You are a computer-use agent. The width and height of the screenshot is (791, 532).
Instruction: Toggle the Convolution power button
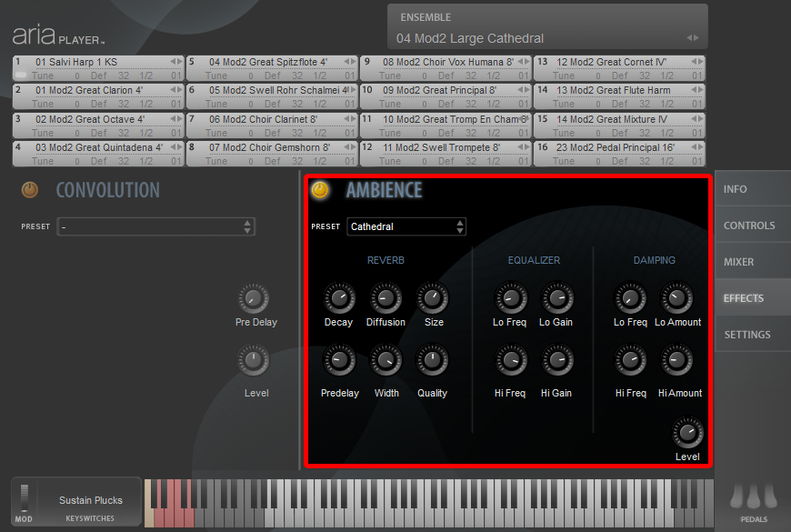[x=31, y=190]
